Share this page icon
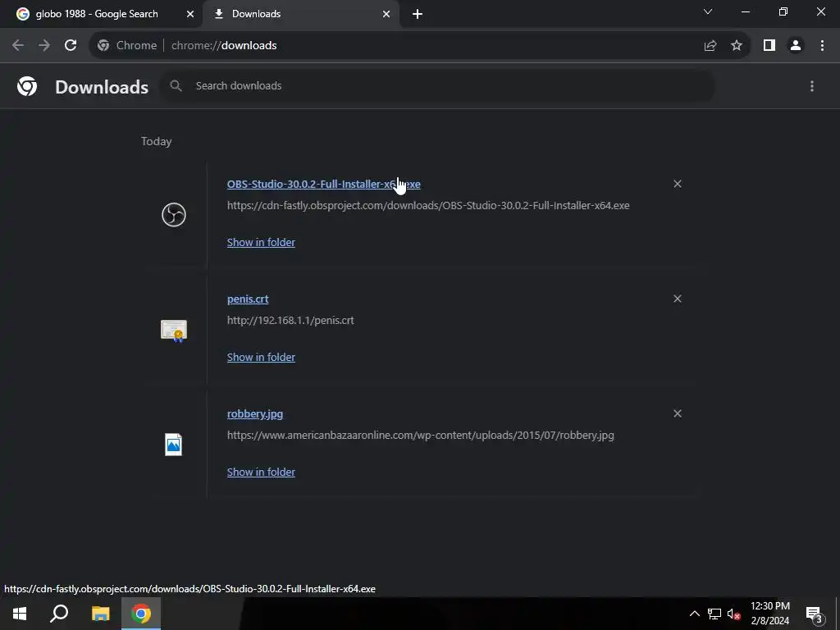Image resolution: width=840 pixels, height=630 pixels. pyautogui.click(x=710, y=46)
